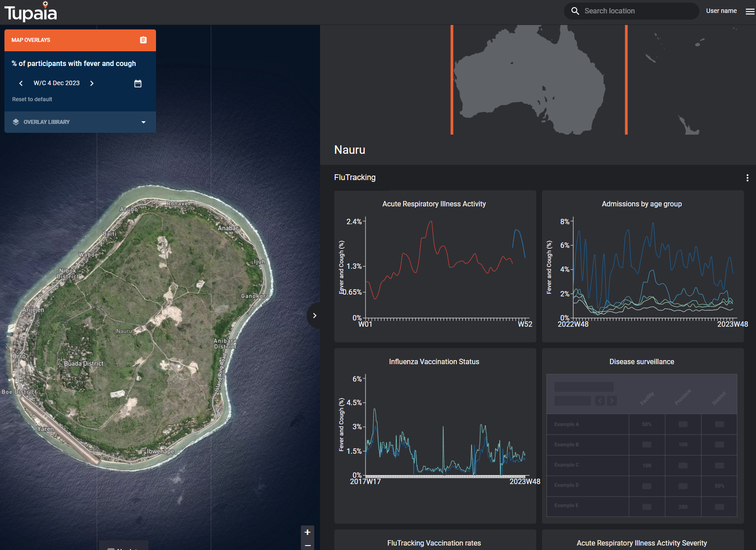Screen dimensions: 756x550
Task: Click the Nauru country title
Action: click(350, 150)
